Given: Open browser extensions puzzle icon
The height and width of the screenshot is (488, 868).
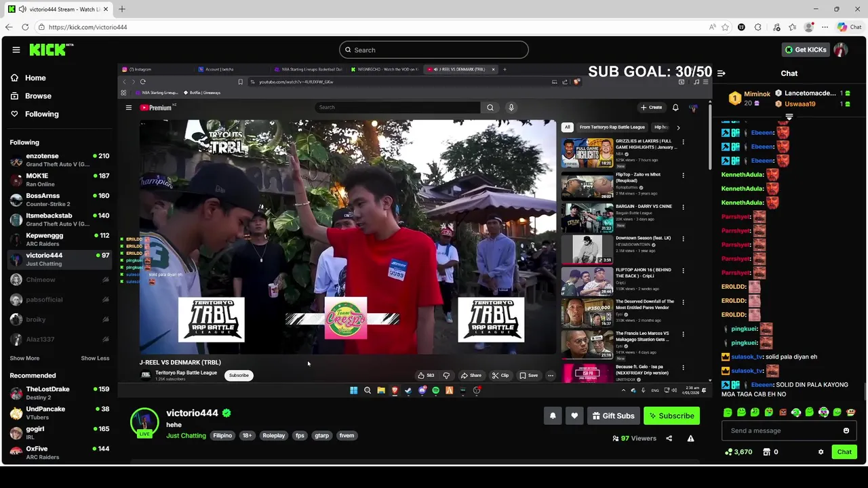Looking at the screenshot, I should point(757,27).
